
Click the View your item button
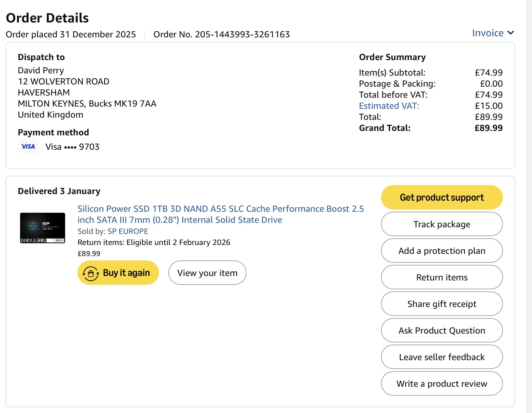[x=207, y=273]
